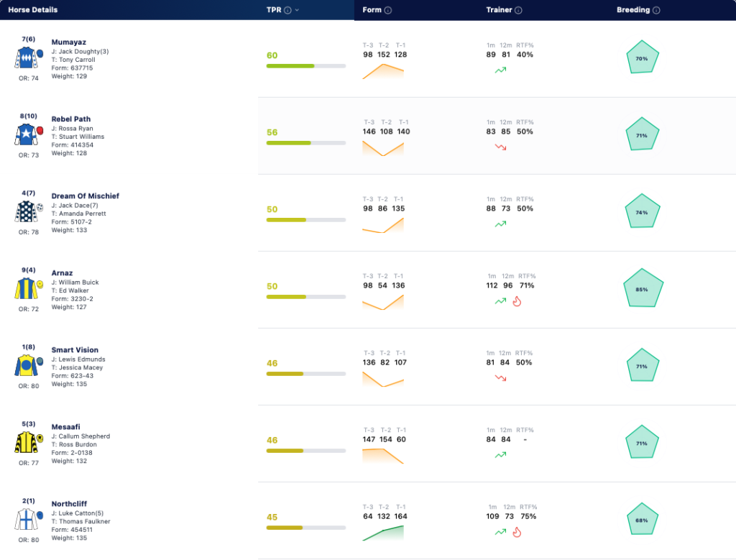
Task: Click Mesaafi's form trend sparkline
Action: point(383,456)
